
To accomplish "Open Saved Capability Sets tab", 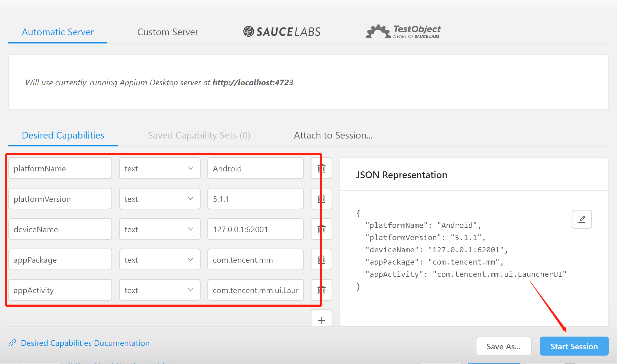I will coord(199,135).
